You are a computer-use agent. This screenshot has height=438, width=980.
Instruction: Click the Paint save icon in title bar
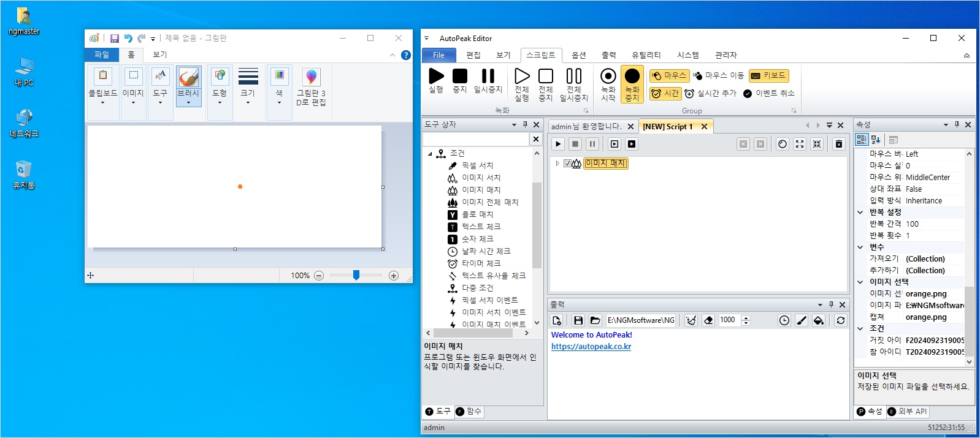(x=115, y=38)
